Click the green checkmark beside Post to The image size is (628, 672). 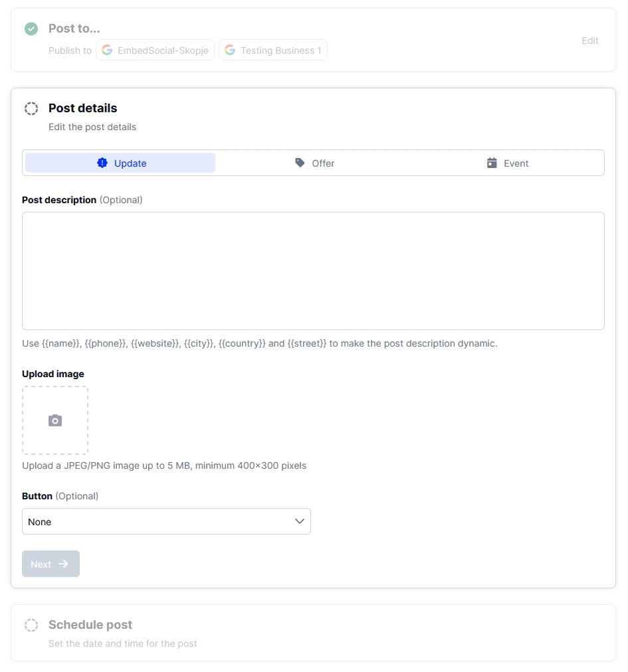point(31,29)
